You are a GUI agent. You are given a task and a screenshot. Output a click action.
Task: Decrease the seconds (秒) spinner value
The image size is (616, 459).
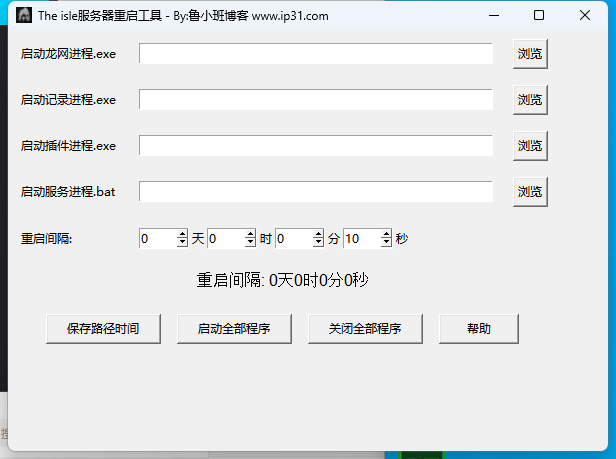386,243
